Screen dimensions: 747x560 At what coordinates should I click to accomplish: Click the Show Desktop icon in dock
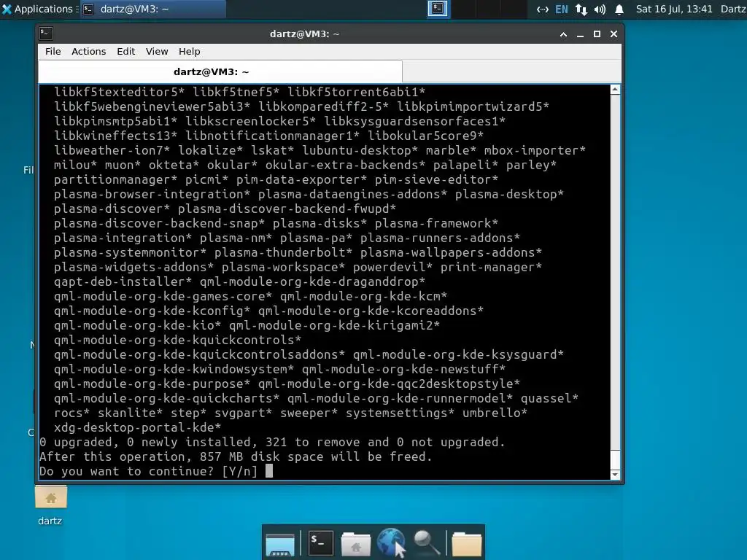[x=280, y=544]
